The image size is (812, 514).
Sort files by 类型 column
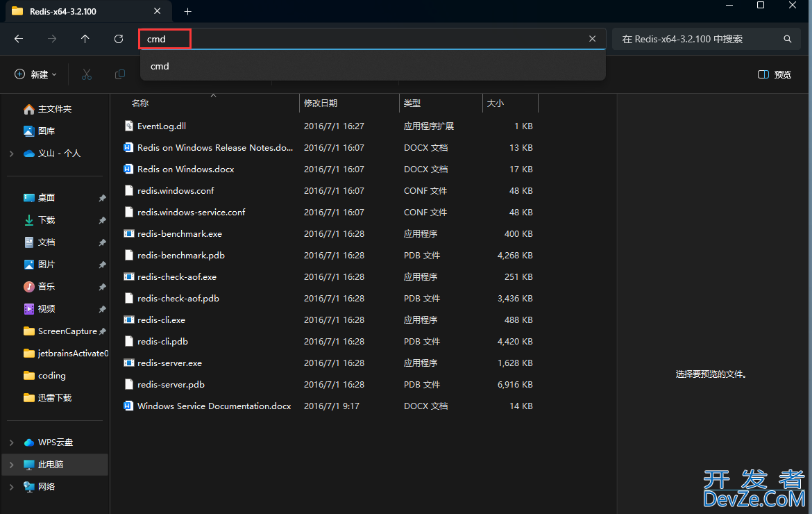(x=412, y=103)
